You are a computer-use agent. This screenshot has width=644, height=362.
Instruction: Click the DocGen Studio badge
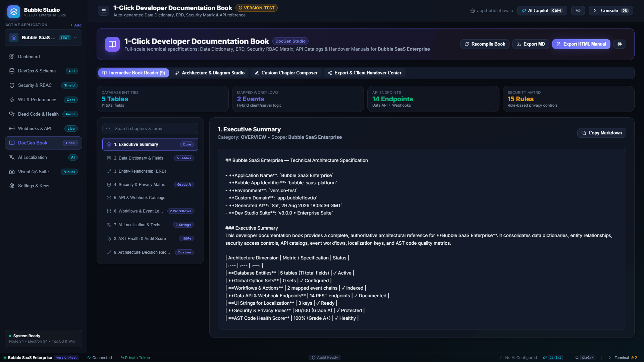coord(290,41)
